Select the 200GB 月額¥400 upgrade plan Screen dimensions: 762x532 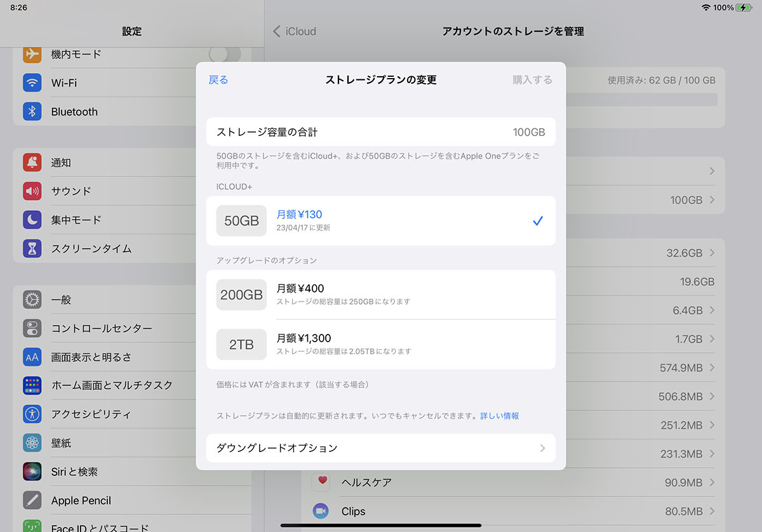381,295
